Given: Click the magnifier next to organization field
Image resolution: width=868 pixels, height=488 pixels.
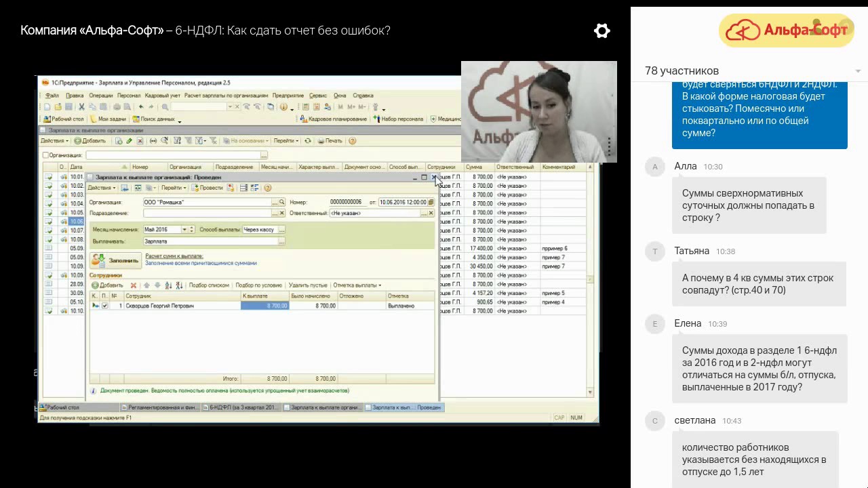Looking at the screenshot, I should 281,202.
